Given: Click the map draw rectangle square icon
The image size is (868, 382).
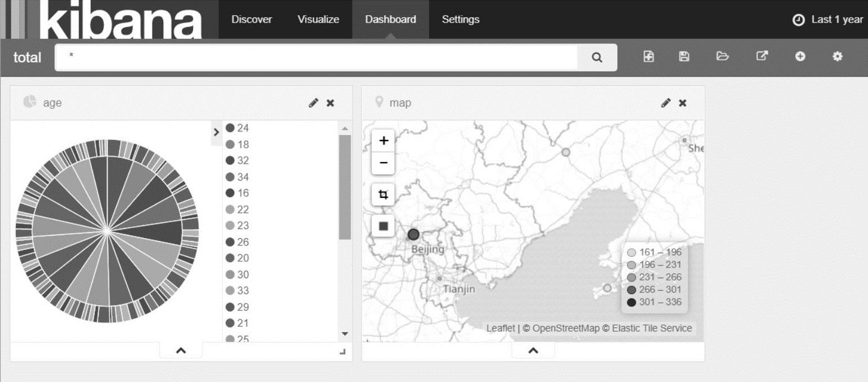Looking at the screenshot, I should coord(383,226).
